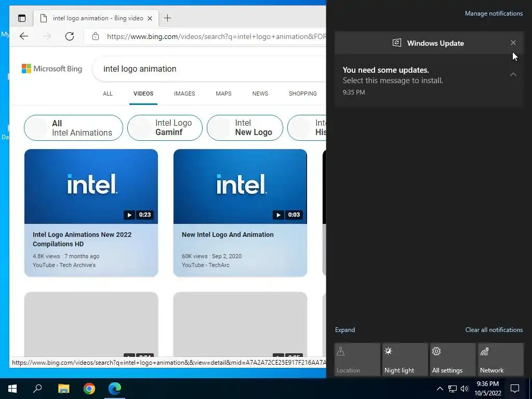This screenshot has height=399, width=532.
Task: Open the Windows Start menu
Action: 12,389
